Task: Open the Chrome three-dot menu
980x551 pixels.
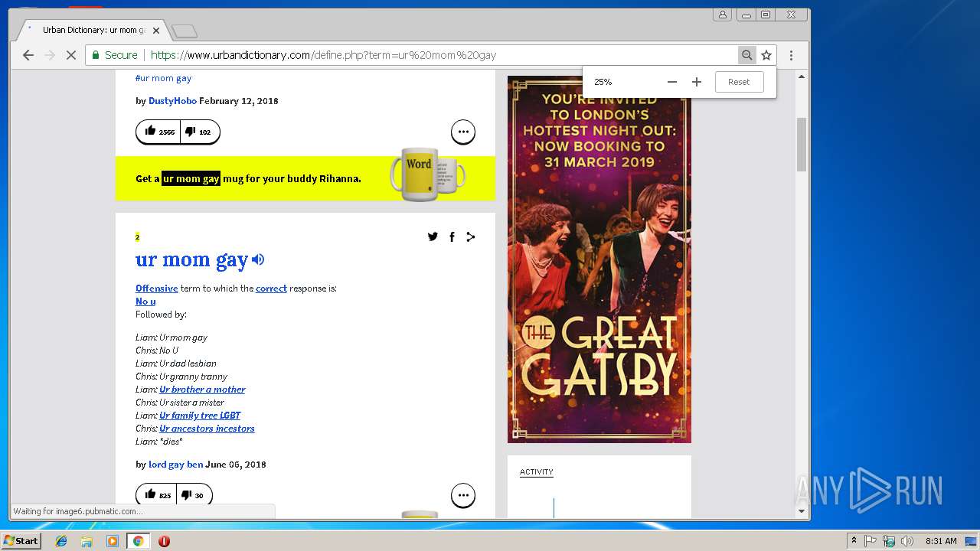Action: 792,55
